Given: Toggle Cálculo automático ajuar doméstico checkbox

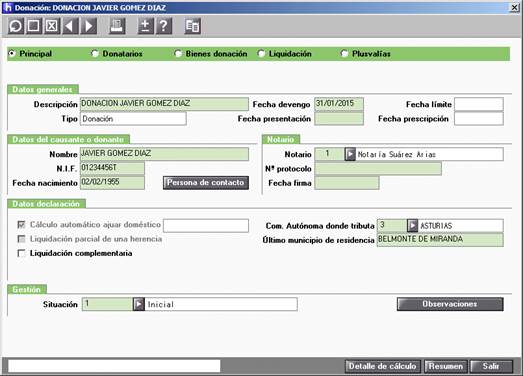Looking at the screenshot, I should click(21, 225).
